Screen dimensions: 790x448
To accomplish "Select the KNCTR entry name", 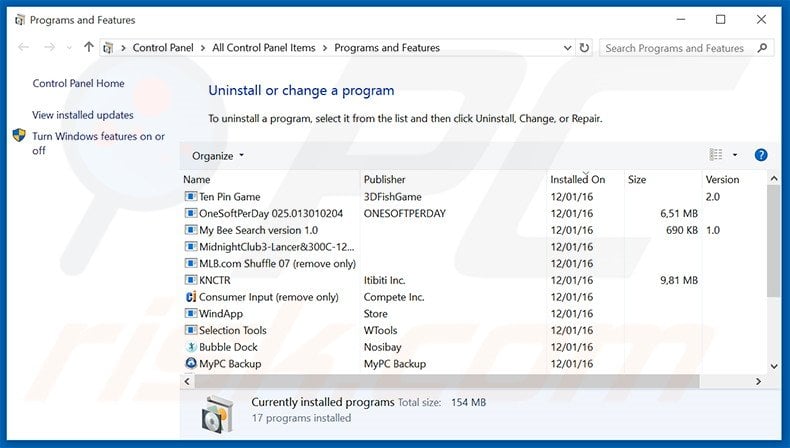I will [215, 280].
